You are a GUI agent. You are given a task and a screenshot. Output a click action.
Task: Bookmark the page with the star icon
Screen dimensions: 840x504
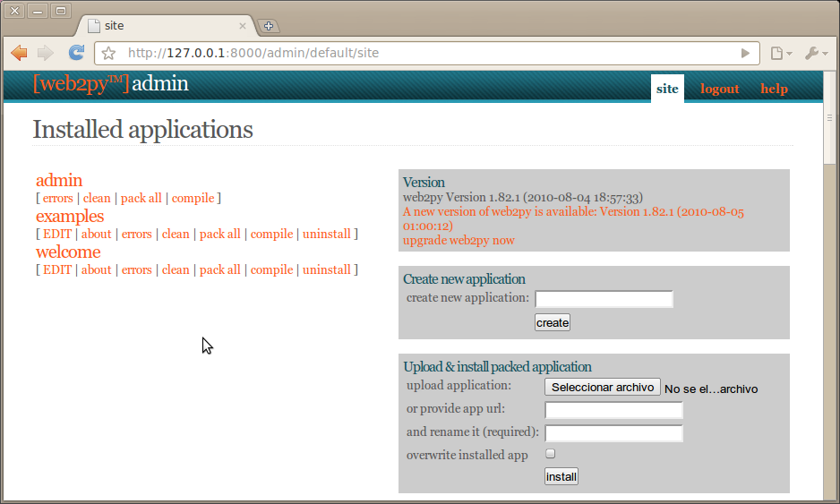(108, 53)
